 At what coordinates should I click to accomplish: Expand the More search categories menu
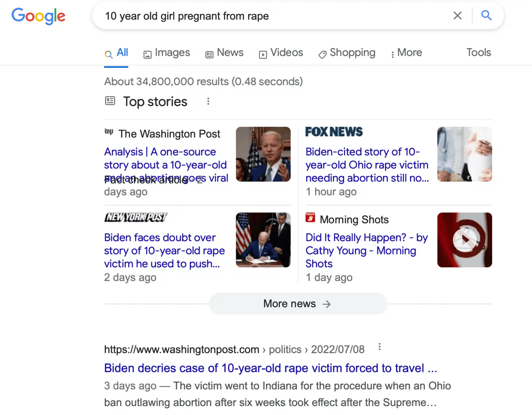click(x=406, y=53)
